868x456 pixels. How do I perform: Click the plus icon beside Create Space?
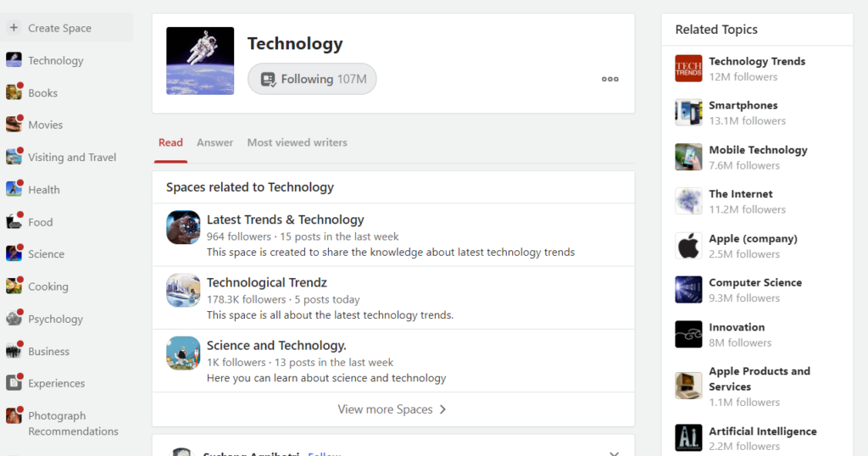click(x=14, y=28)
